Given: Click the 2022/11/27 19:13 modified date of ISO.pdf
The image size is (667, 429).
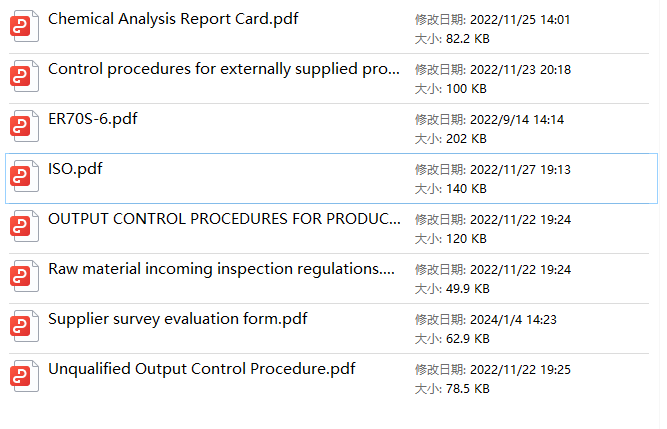Looking at the screenshot, I should click(520, 170).
